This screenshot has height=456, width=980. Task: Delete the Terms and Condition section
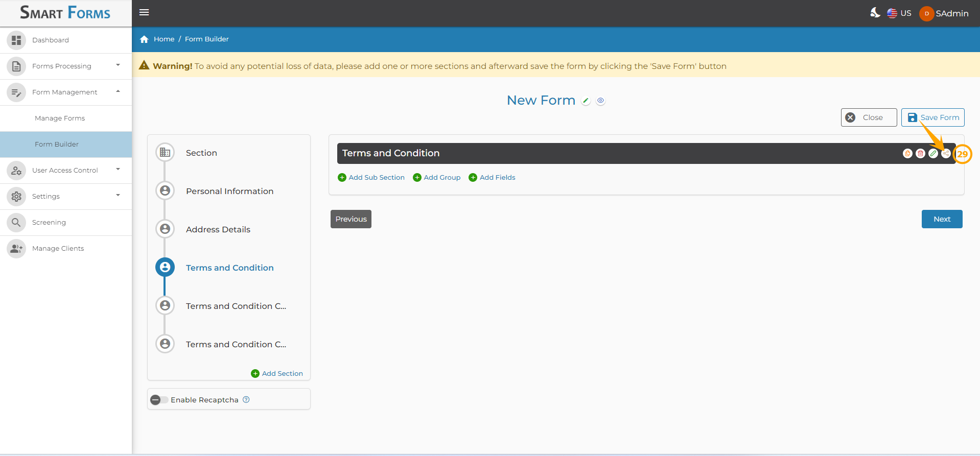click(920, 153)
